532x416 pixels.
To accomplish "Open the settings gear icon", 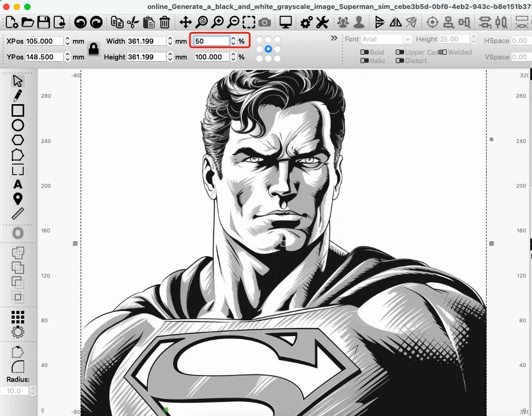I will click(x=306, y=23).
